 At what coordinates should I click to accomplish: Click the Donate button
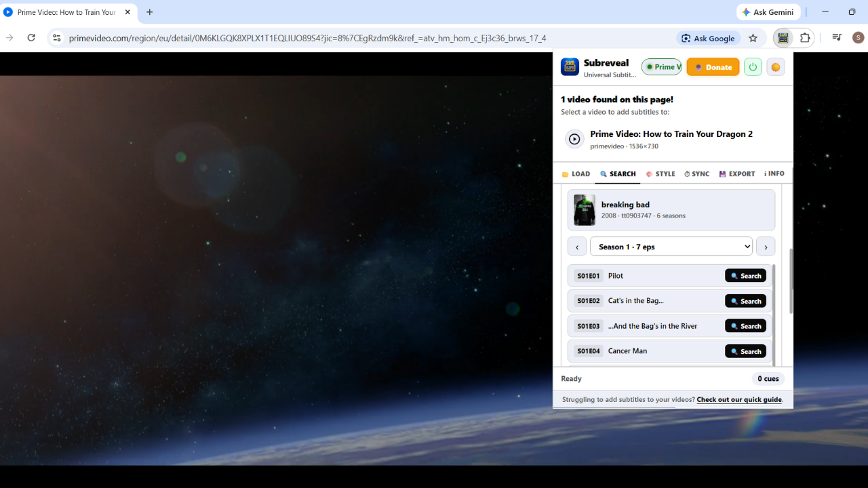[713, 67]
